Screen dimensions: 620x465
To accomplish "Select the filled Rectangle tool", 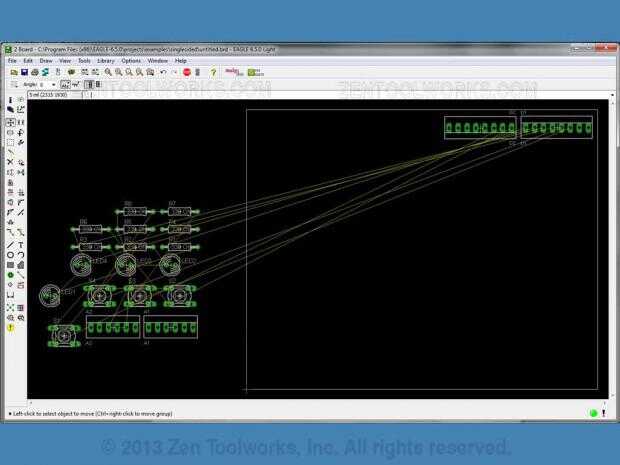I will pyautogui.click(x=11, y=265).
